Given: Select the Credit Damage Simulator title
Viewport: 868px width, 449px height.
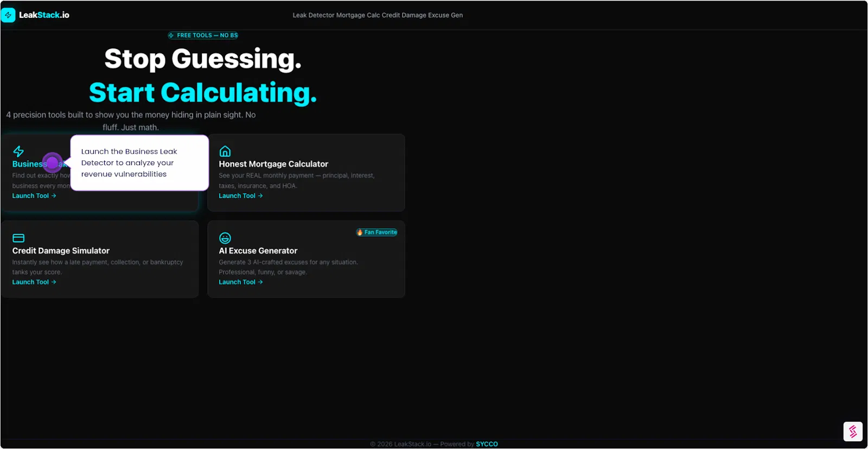Looking at the screenshot, I should point(61,251).
